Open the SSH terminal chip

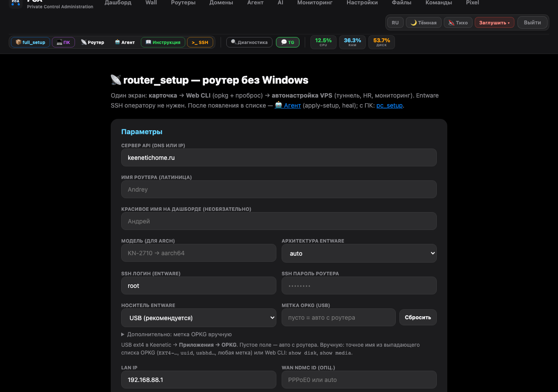(200, 42)
